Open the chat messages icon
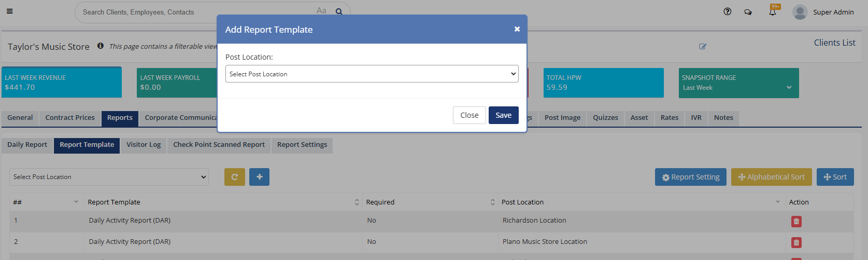 pyautogui.click(x=748, y=12)
